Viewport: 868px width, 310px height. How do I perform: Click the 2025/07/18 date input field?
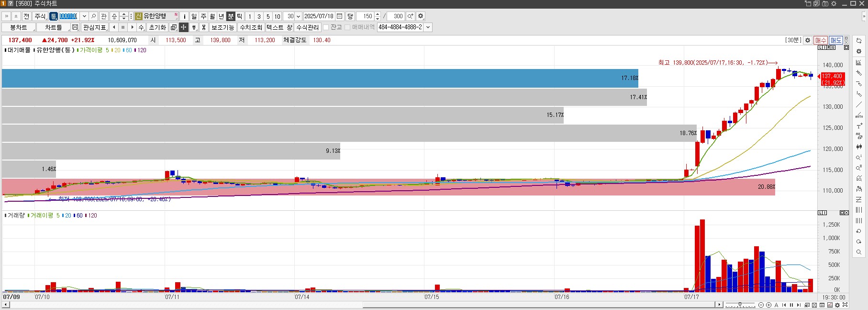tap(319, 16)
